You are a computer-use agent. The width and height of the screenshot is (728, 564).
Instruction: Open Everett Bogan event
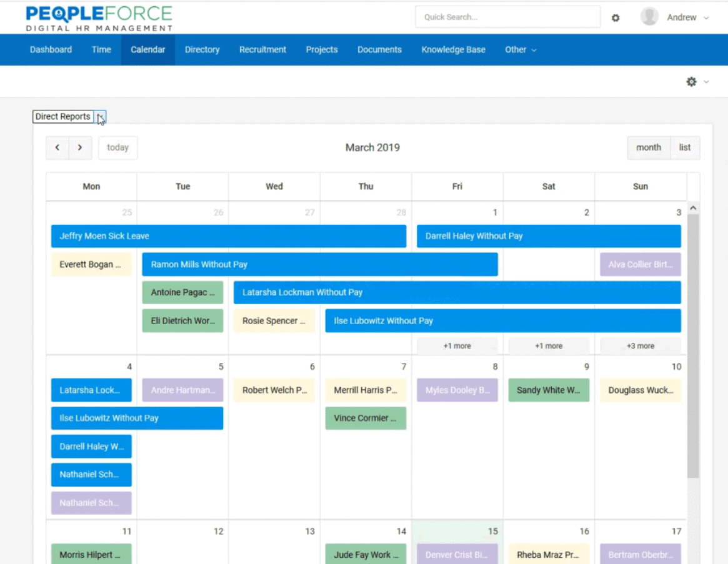(91, 264)
